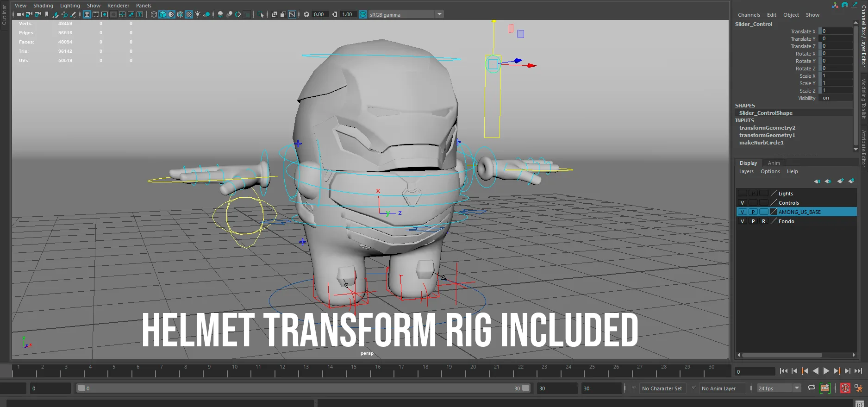Open the 24 fps frame rate dropdown
The width and height of the screenshot is (868, 407).
pyautogui.click(x=797, y=388)
